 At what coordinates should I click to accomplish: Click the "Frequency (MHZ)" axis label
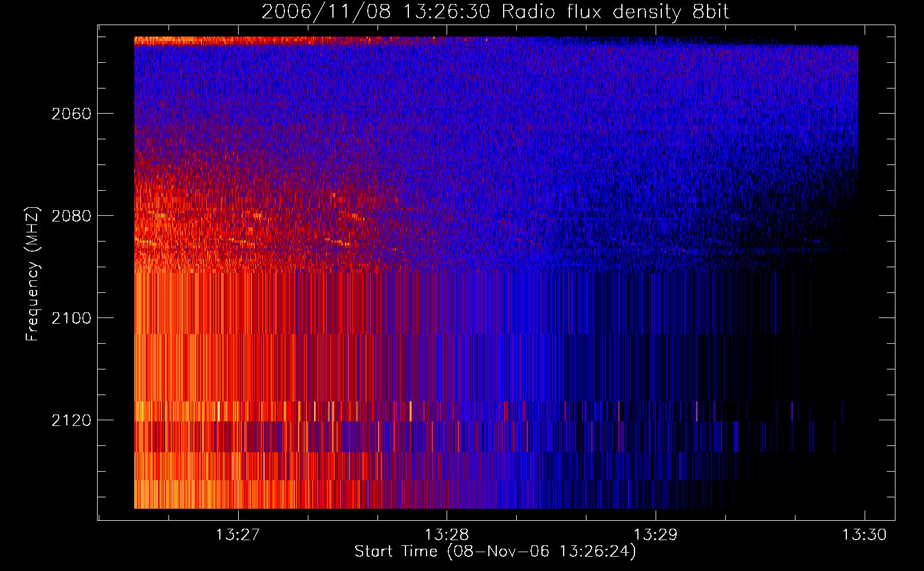pos(33,274)
